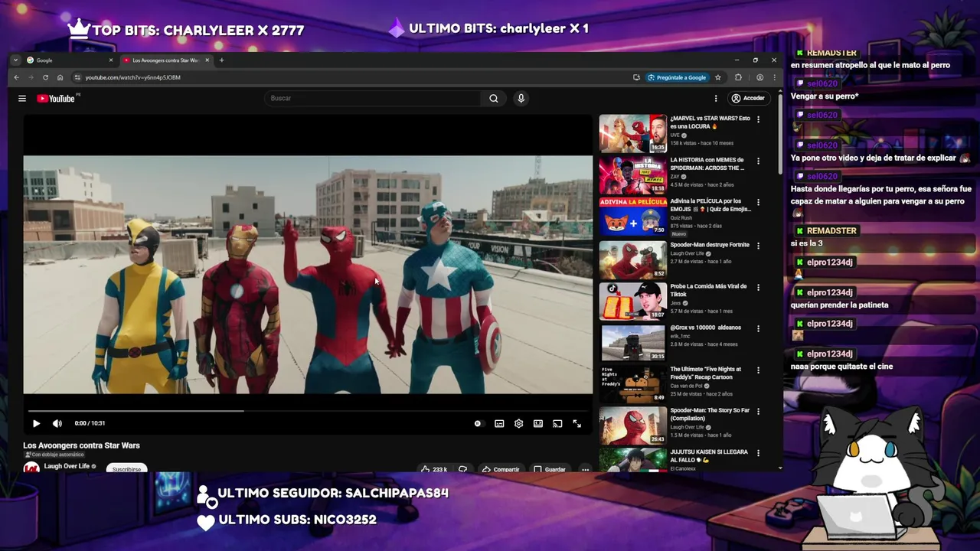Open The Ultimate Five Nights at Freddy's Recap
The image size is (980, 551).
706,373
